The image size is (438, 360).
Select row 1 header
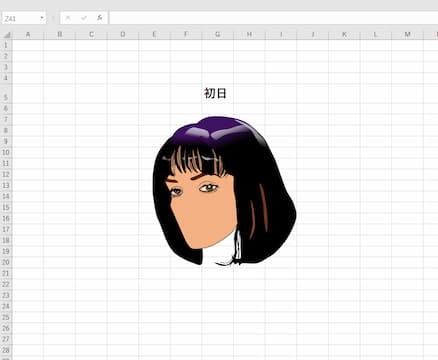pos(6,45)
